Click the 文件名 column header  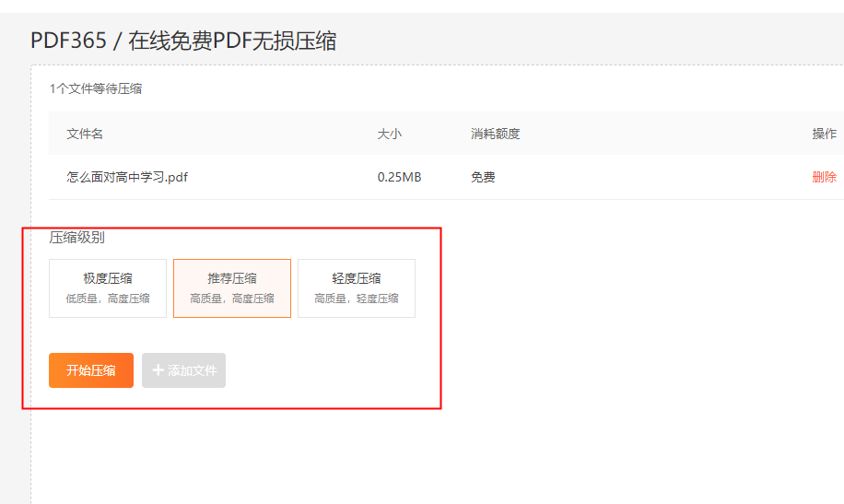point(85,134)
